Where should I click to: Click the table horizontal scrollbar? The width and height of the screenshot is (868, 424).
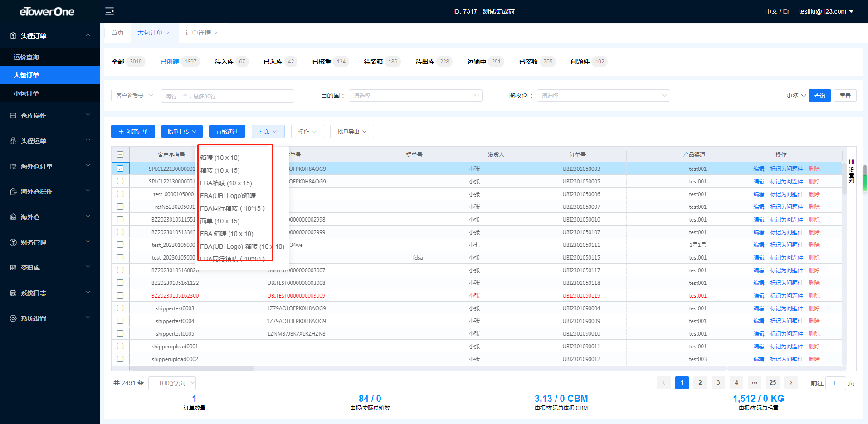click(x=192, y=368)
